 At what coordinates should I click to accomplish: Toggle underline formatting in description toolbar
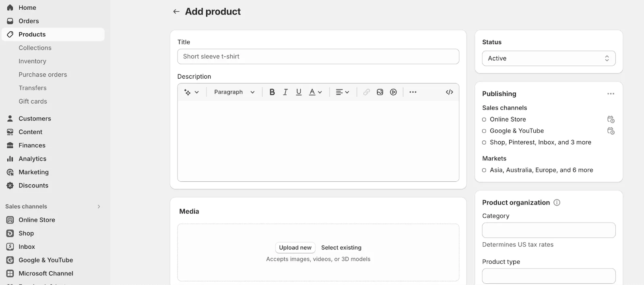point(299,92)
